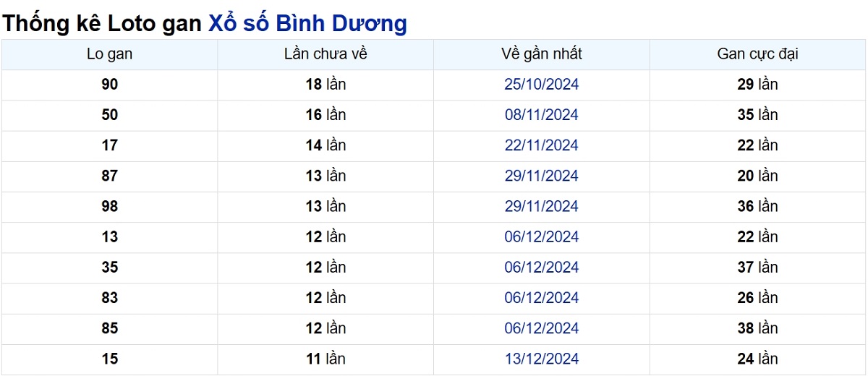The height and width of the screenshot is (376, 868).
Task: Select the 14 lần cell
Action: pyautogui.click(x=325, y=145)
